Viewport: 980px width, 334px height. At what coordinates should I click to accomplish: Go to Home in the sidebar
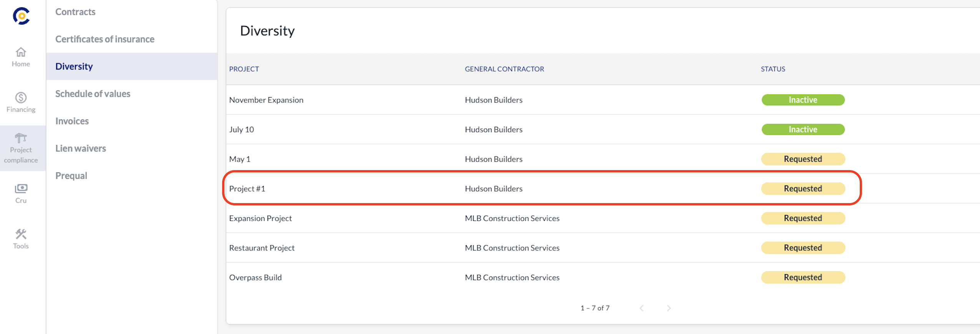21,52
